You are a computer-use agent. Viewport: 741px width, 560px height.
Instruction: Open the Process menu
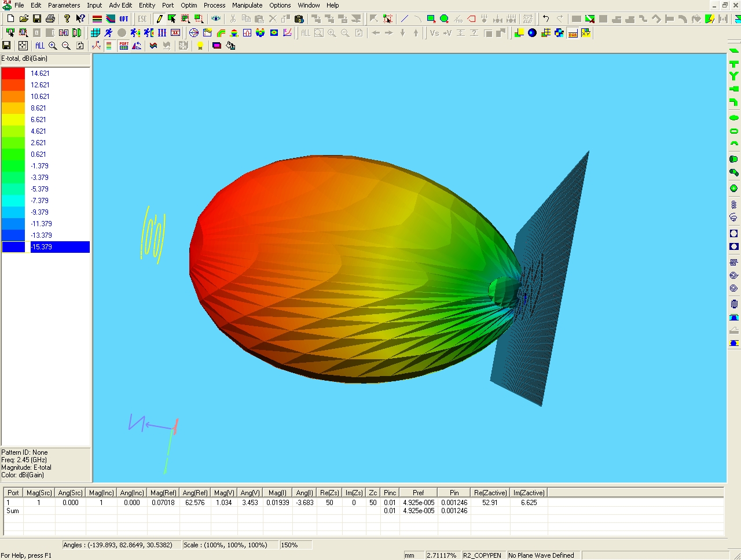point(214,5)
